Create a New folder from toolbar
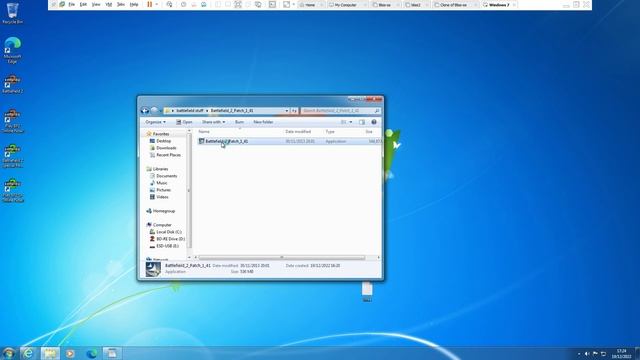 pyautogui.click(x=263, y=122)
